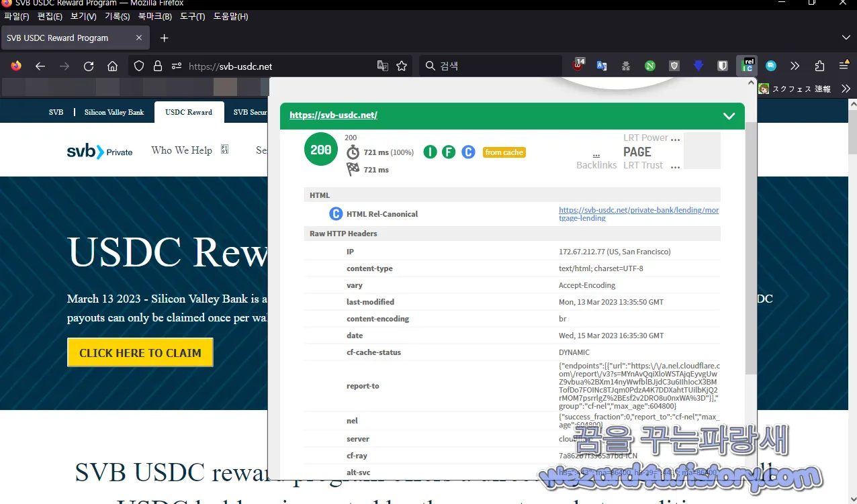This screenshot has height=504, width=857.
Task: Open a new browser tab
Action: pyautogui.click(x=165, y=38)
